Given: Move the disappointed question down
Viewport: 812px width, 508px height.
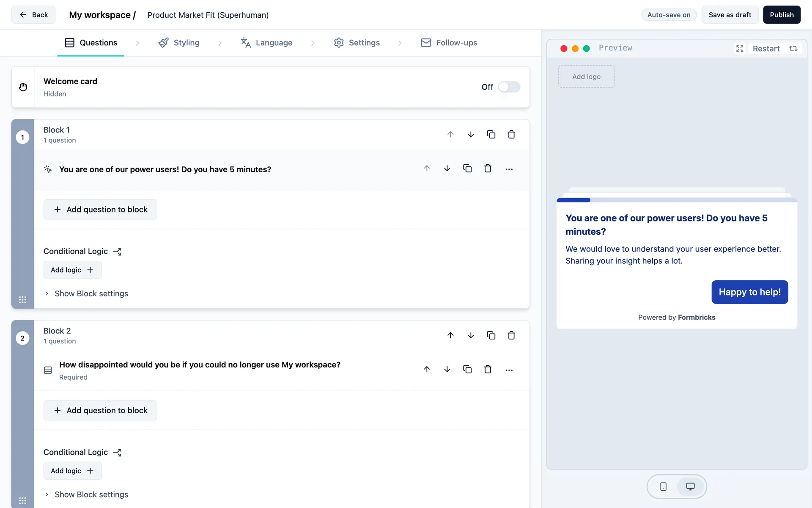Looking at the screenshot, I should pos(447,370).
